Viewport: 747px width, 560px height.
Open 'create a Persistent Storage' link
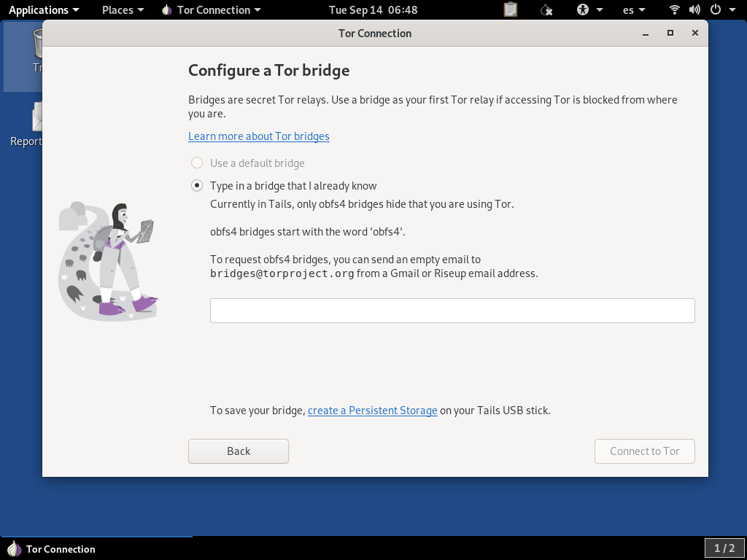(373, 411)
